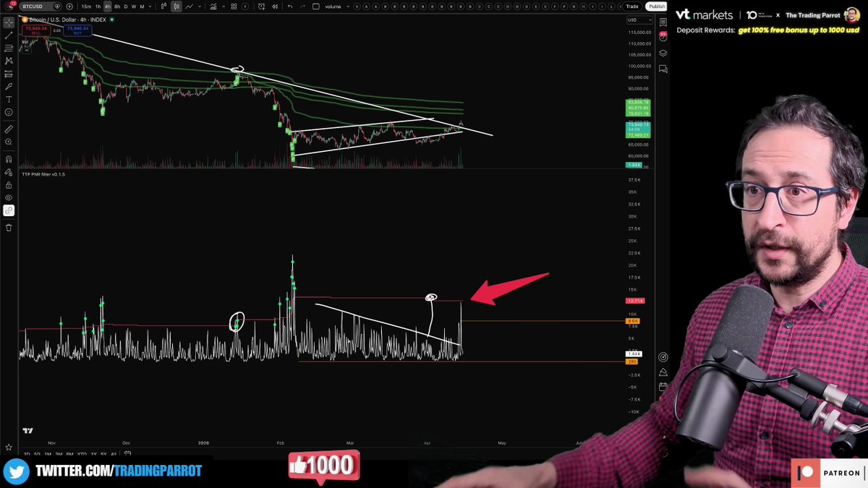Screen dimensions: 868x488
Task: Create an alert with the clock icon
Action: click(x=261, y=7)
